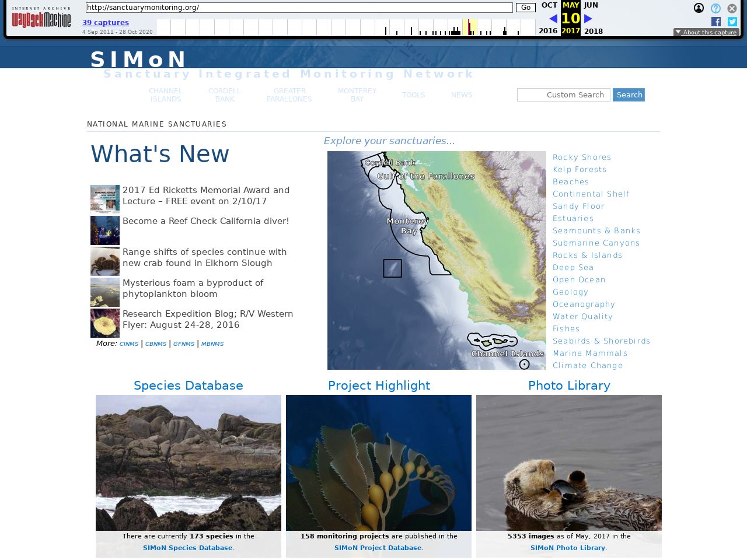This screenshot has height=560, width=747.
Task: Go to previous capture arrow
Action: (553, 19)
